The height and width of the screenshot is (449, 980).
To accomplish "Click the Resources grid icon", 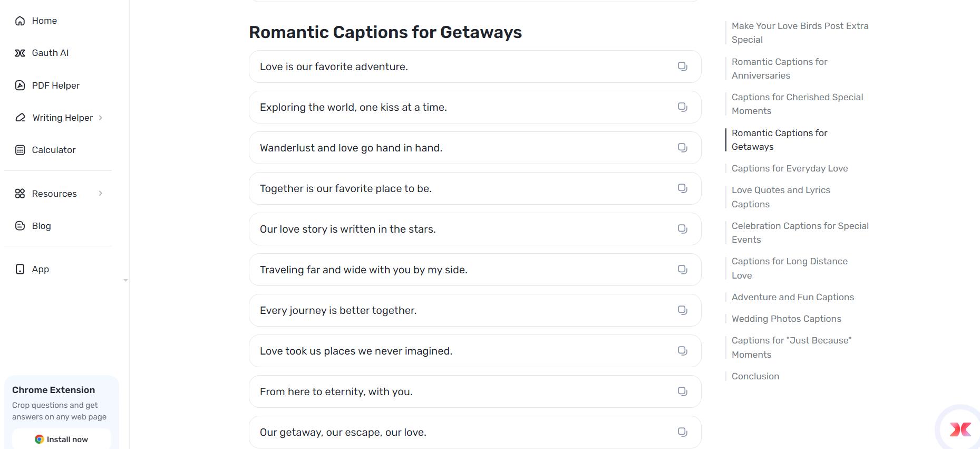I will [x=20, y=194].
